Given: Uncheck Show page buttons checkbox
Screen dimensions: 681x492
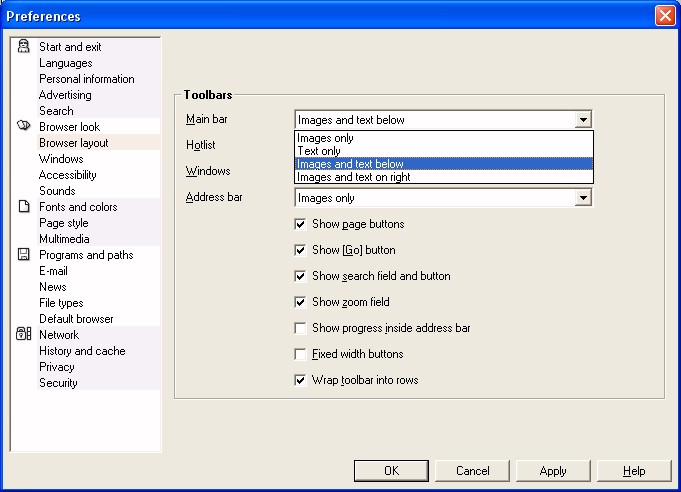Looking at the screenshot, I should [x=300, y=224].
